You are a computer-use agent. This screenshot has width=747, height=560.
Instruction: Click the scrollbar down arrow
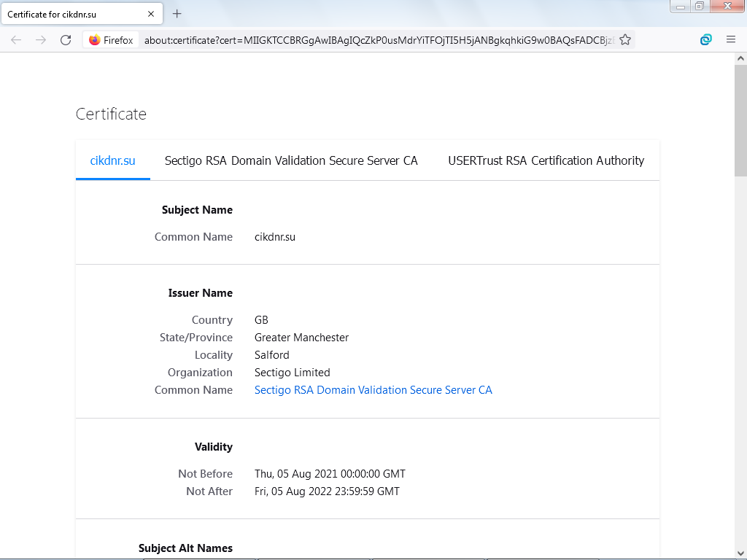tap(740, 553)
